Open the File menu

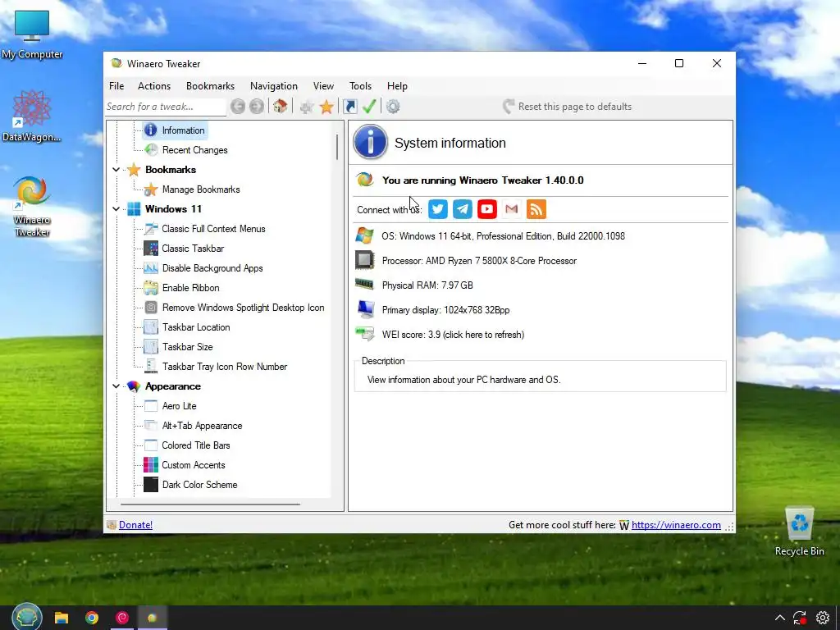pos(116,85)
